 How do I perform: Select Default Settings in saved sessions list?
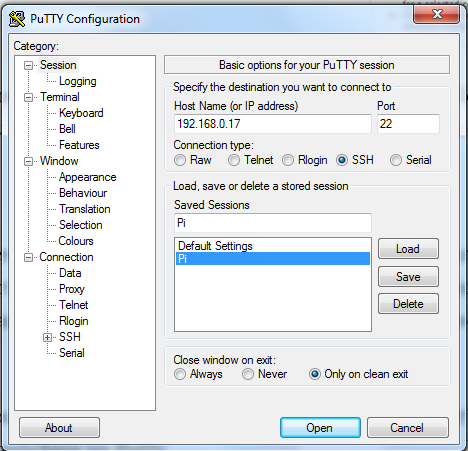[x=273, y=246]
